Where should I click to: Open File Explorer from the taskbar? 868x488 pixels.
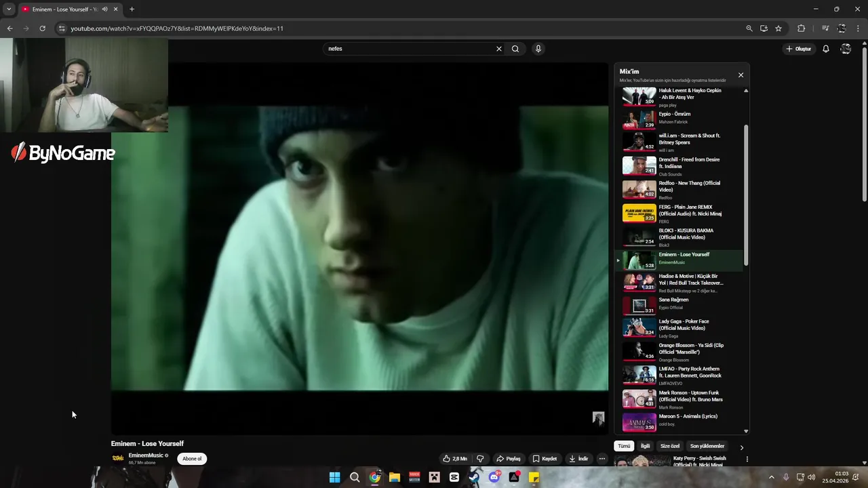tap(395, 477)
